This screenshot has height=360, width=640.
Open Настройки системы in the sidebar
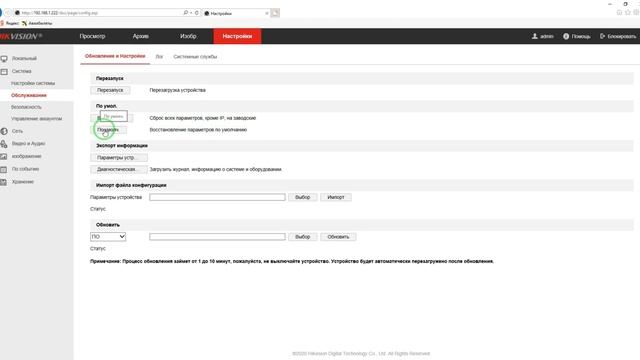pos(33,83)
